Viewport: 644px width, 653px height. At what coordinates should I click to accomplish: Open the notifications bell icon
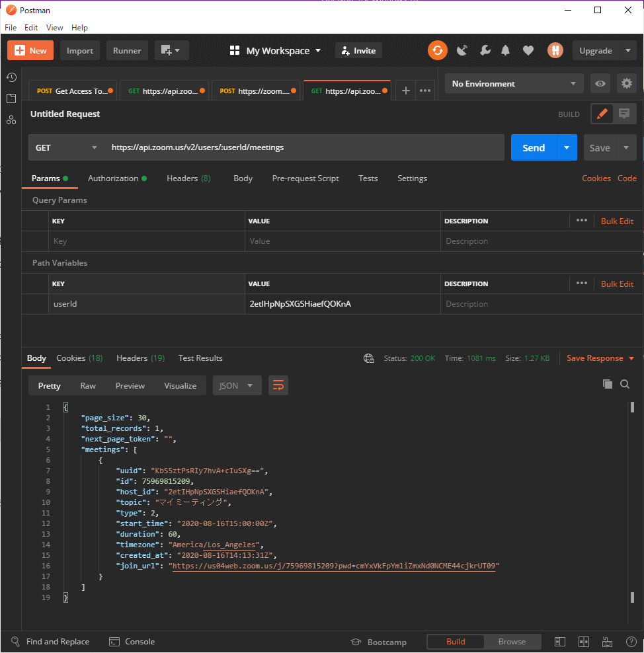[x=505, y=50]
